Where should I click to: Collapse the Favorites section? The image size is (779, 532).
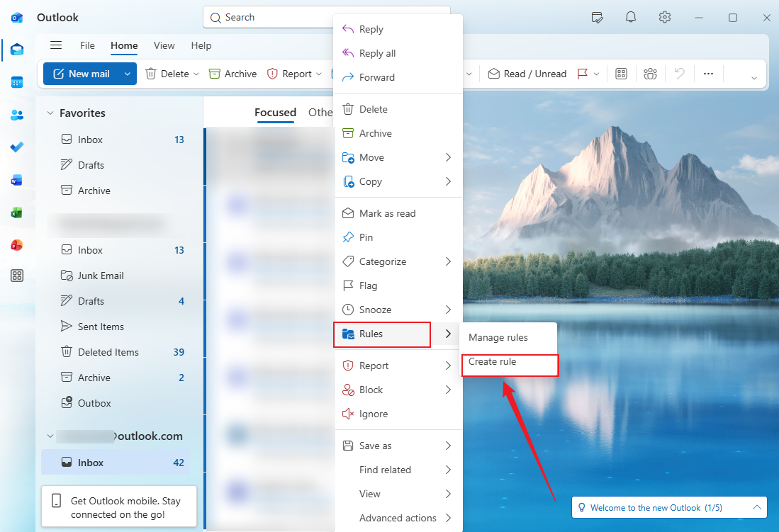50,112
